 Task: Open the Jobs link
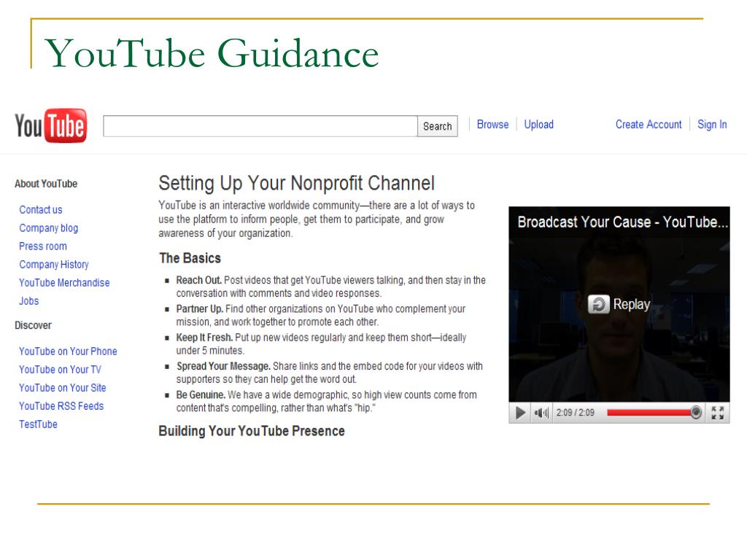[28, 301]
